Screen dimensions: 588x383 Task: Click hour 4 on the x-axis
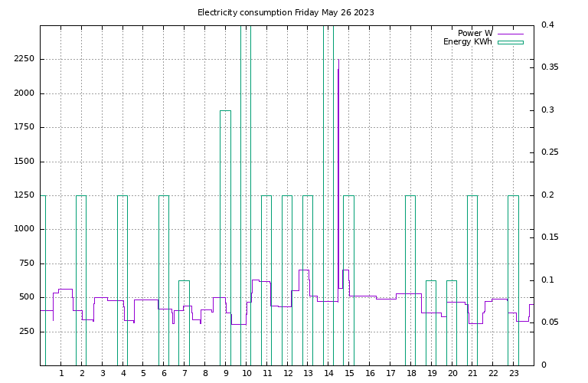pos(123,374)
